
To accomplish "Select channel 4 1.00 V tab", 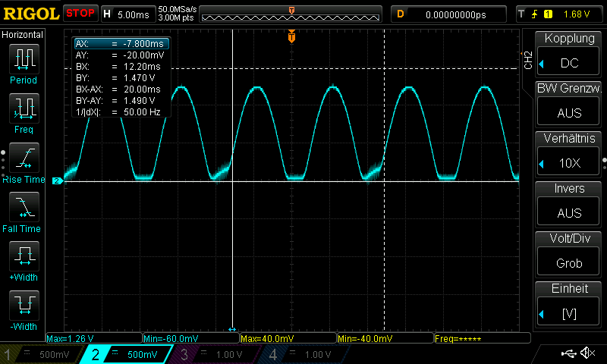I will tap(304, 354).
